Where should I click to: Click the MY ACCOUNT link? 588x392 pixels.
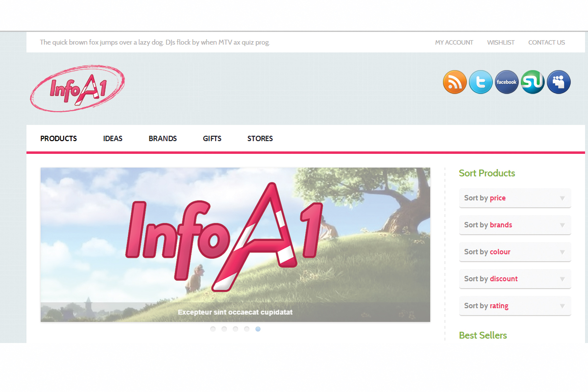coord(454,43)
